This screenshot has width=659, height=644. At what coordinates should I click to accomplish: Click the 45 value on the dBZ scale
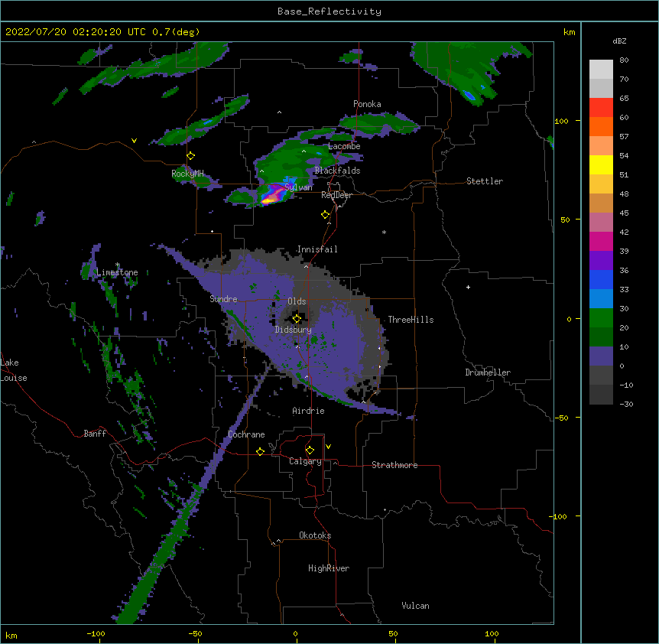624,213
